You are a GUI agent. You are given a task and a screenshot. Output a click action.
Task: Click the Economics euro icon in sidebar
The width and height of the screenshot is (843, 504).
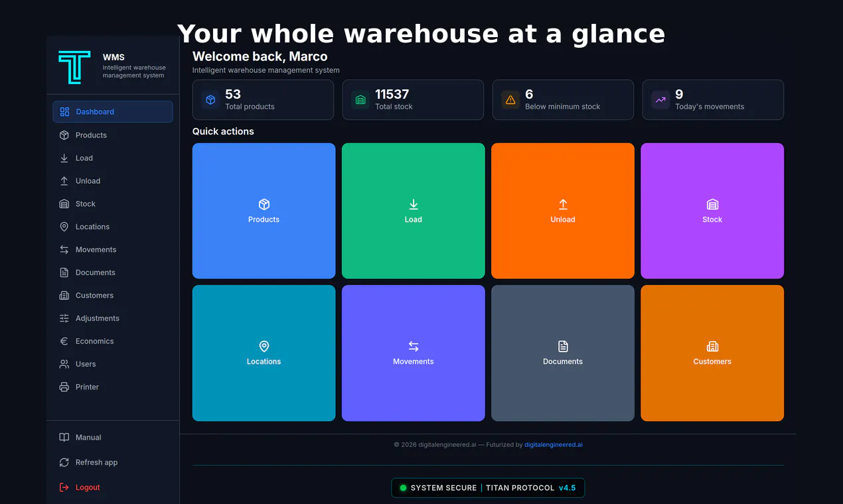coord(64,341)
